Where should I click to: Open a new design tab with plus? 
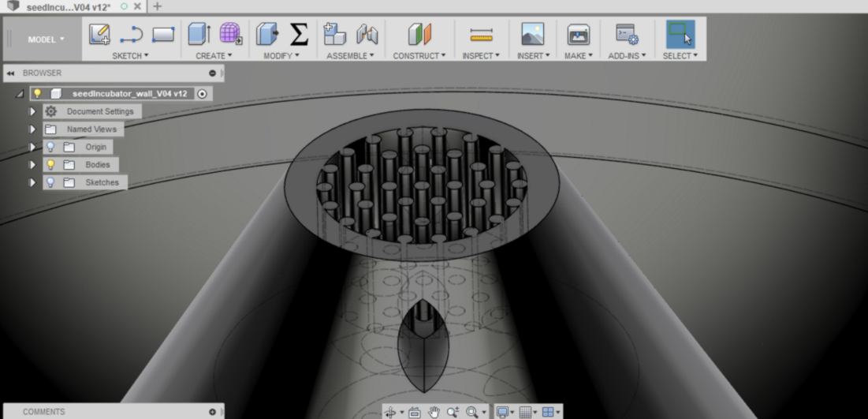157,6
